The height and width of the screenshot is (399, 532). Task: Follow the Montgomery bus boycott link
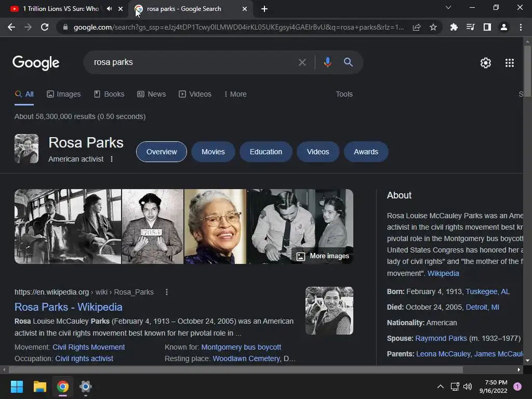click(241, 347)
